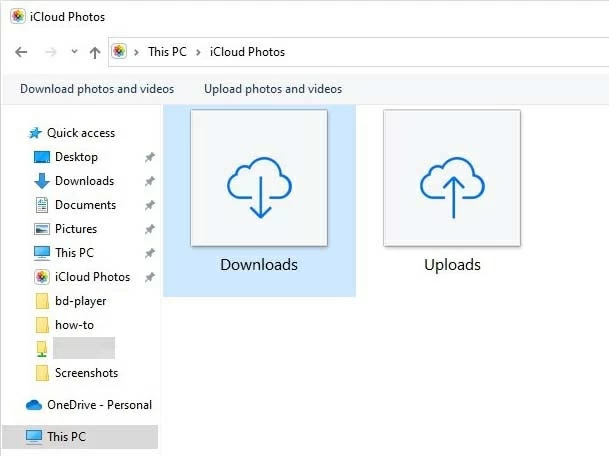Screen dimensions: 609x456
Task: Open the Uploads cloud folder icon
Action: (x=452, y=179)
